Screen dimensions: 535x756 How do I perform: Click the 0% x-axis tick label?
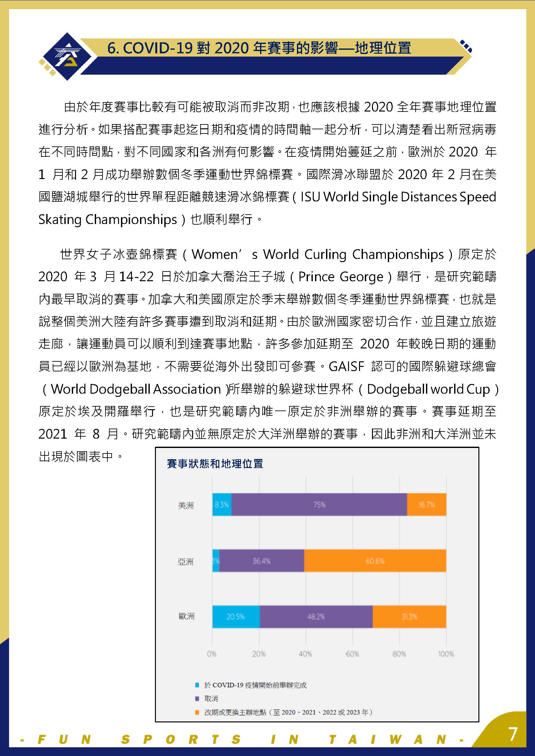pyautogui.click(x=212, y=654)
